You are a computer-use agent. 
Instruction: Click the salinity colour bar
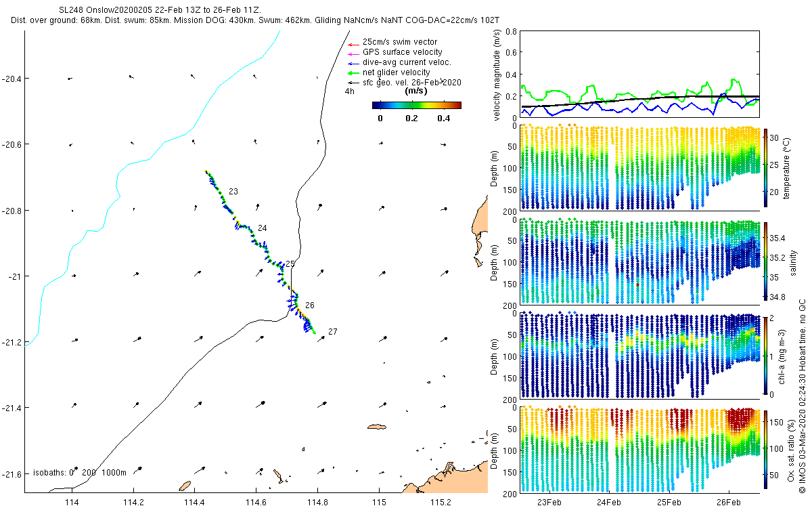[x=766, y=261]
